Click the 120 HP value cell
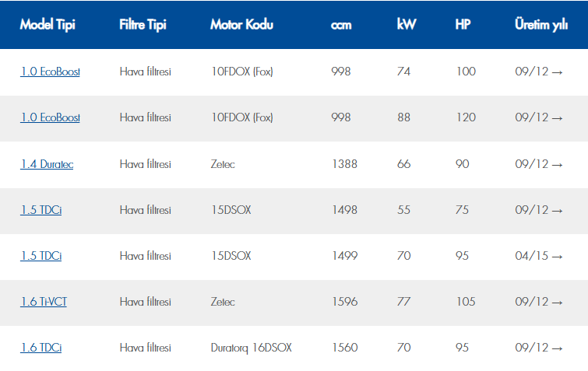The width and height of the screenshot is (588, 371). point(466,118)
